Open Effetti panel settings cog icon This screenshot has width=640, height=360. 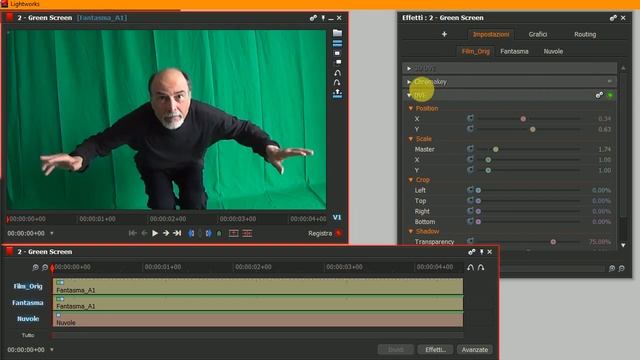(613, 18)
